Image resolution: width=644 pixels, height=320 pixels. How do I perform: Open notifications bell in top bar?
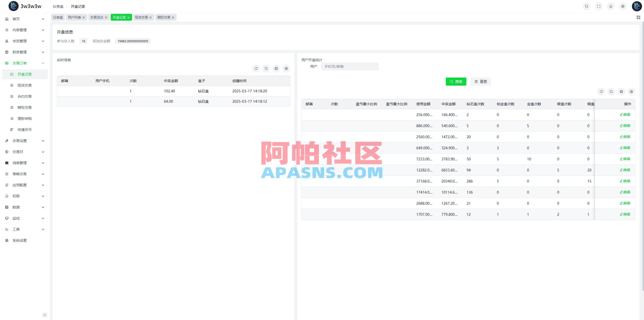[x=611, y=6]
